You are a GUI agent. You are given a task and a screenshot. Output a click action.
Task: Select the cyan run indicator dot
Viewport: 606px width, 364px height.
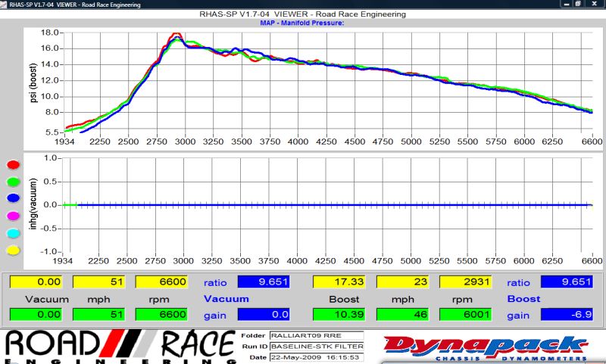pyautogui.click(x=11, y=233)
